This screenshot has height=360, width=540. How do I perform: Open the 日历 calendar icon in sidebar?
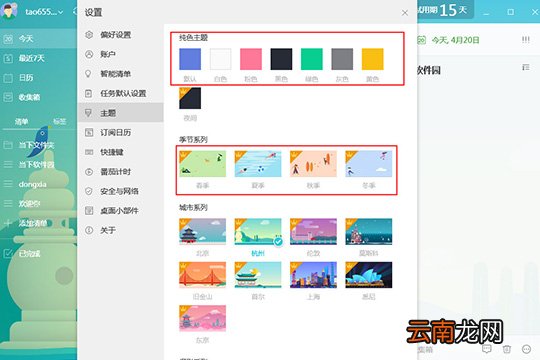point(8,78)
